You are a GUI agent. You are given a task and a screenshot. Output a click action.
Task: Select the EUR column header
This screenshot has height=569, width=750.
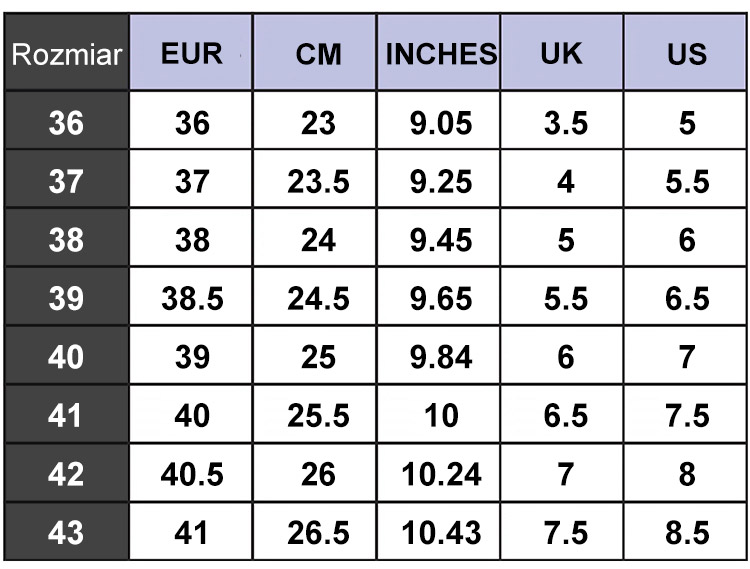[x=191, y=52]
